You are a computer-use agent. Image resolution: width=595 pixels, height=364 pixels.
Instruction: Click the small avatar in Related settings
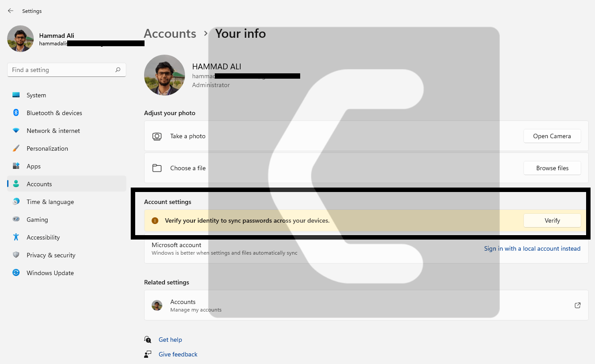[x=157, y=305]
